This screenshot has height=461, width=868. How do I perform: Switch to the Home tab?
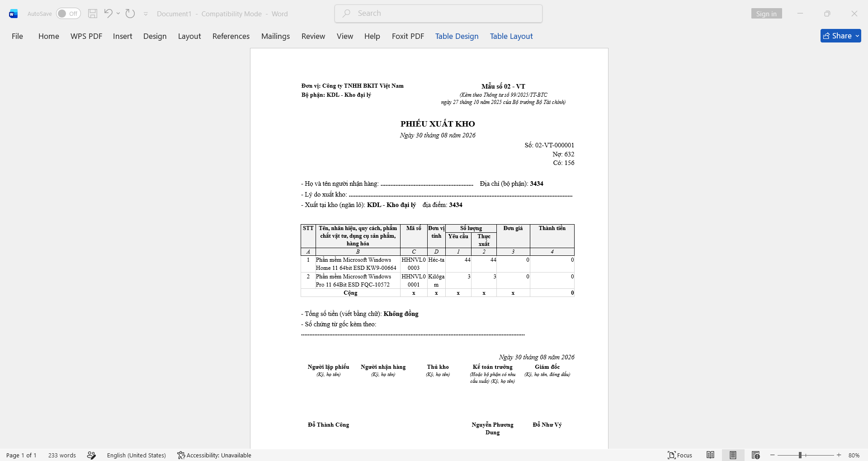(x=49, y=36)
